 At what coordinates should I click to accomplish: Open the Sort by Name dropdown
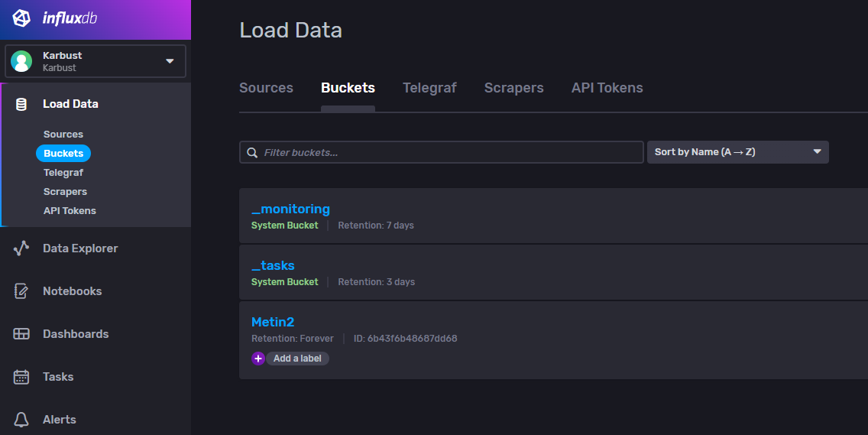(x=737, y=152)
